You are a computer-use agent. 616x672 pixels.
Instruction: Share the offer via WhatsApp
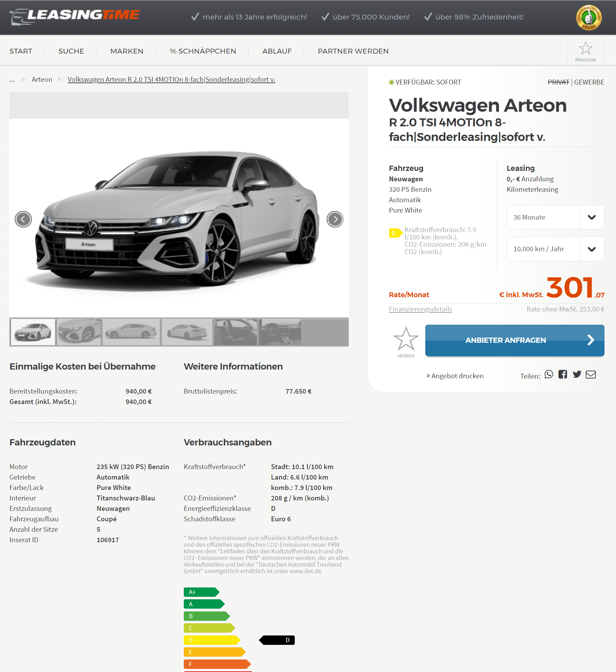548,374
